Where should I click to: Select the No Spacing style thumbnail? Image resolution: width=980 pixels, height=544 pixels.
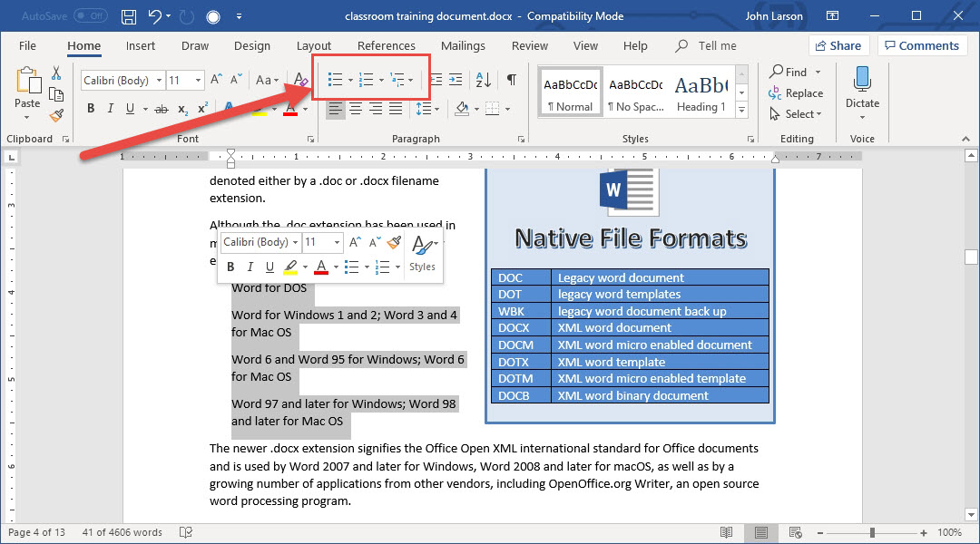(x=635, y=92)
